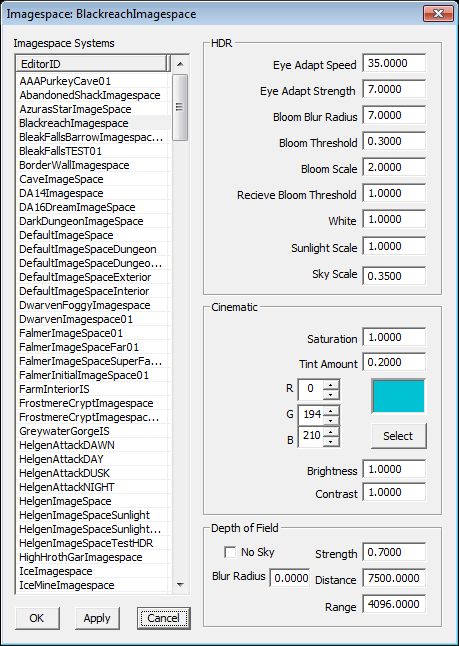459x646 pixels.
Task: Click the cyan tint color swatch
Action: click(398, 396)
